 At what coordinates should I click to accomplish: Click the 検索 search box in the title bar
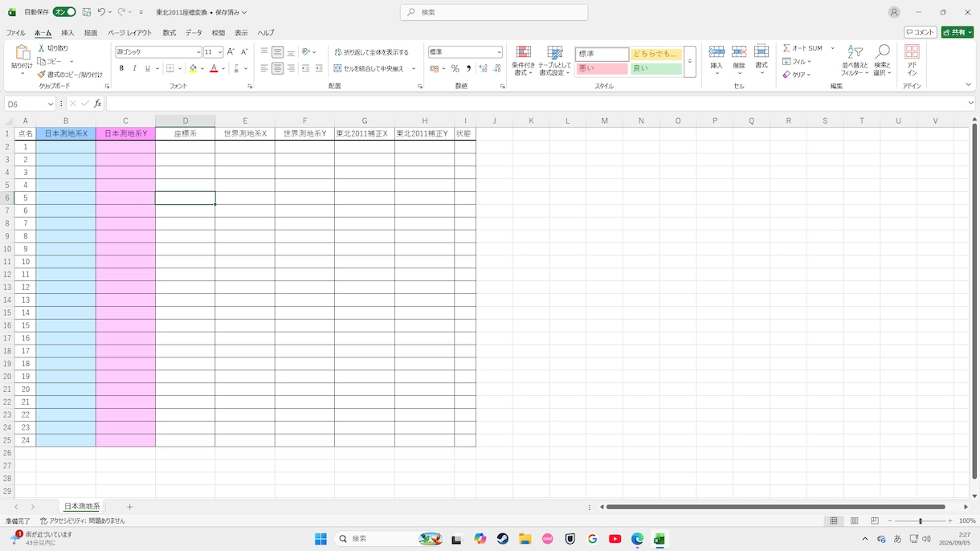(x=494, y=12)
